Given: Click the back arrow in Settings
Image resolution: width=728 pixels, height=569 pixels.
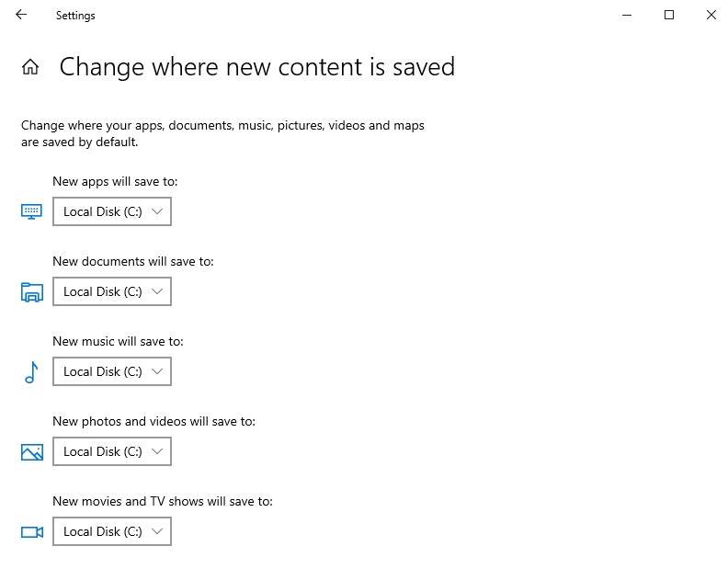Looking at the screenshot, I should click(x=21, y=15).
